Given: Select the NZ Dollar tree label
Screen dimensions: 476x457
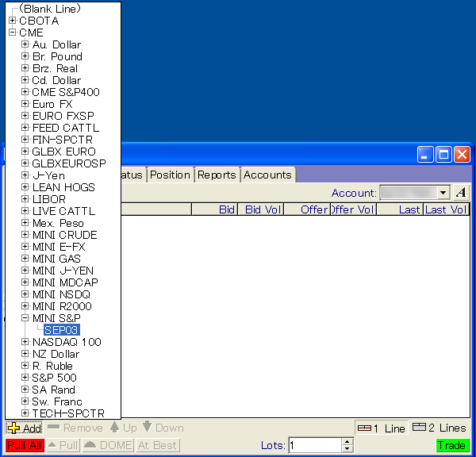Looking at the screenshot, I should (x=56, y=354).
